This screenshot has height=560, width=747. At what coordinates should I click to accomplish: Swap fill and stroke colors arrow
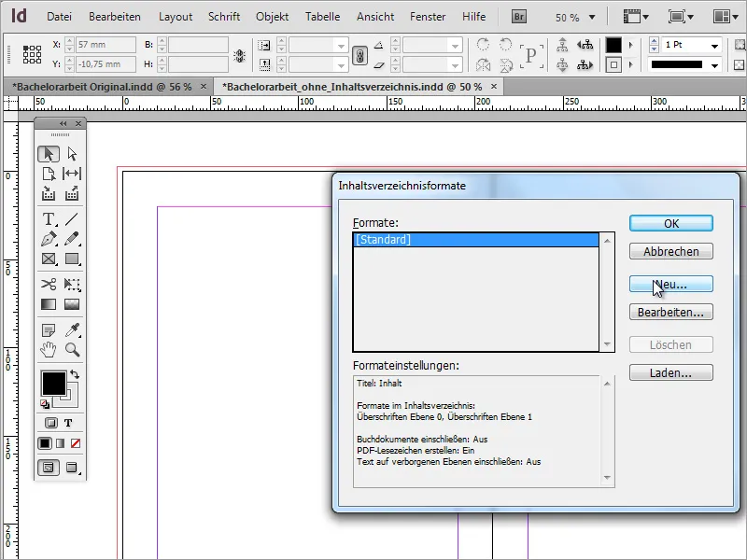coord(75,374)
